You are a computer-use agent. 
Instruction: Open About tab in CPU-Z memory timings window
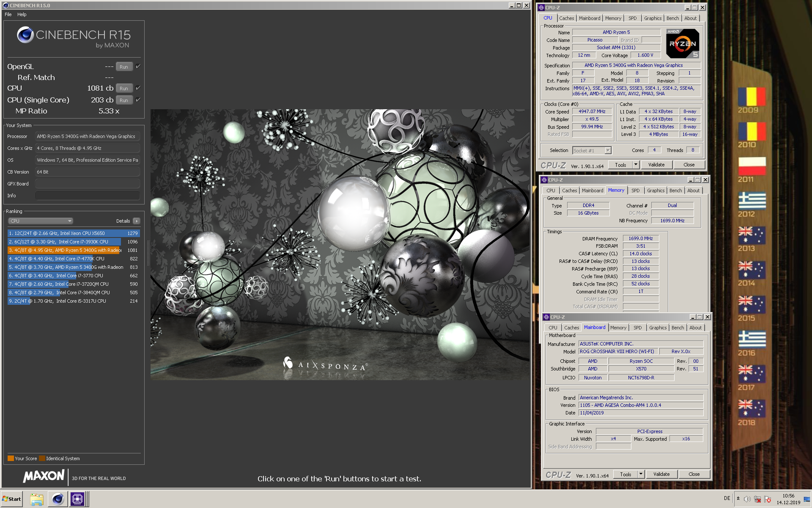(693, 190)
